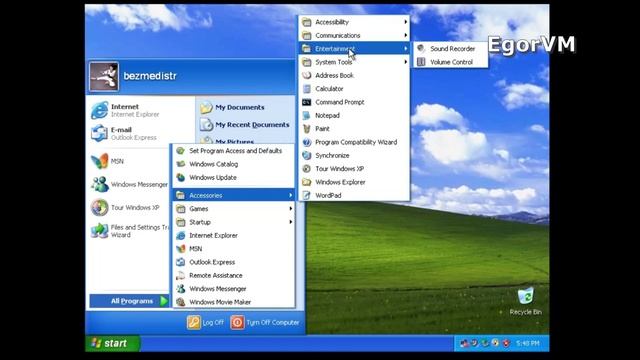Screen dimensions: 640x360
Task: Click the Paint brush-cup icon
Action: point(307,129)
